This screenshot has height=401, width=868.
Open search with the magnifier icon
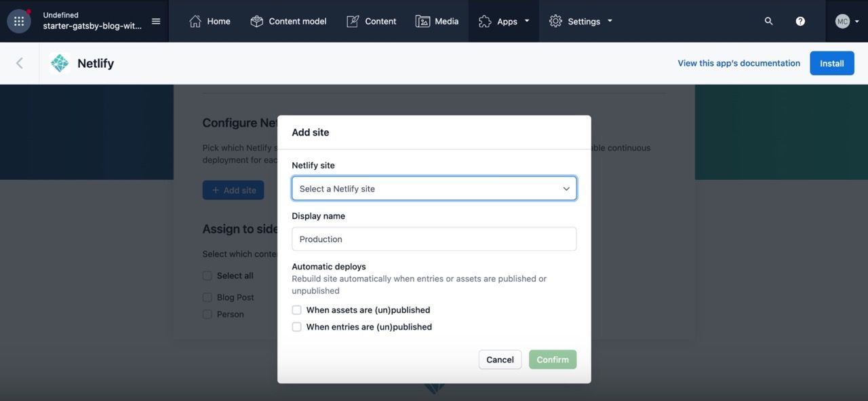click(768, 21)
